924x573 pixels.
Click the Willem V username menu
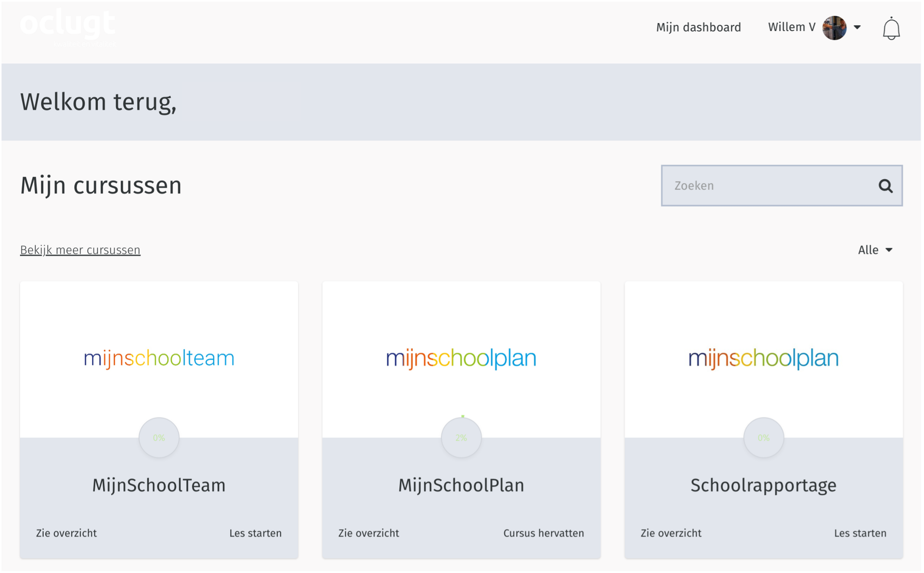coord(792,27)
